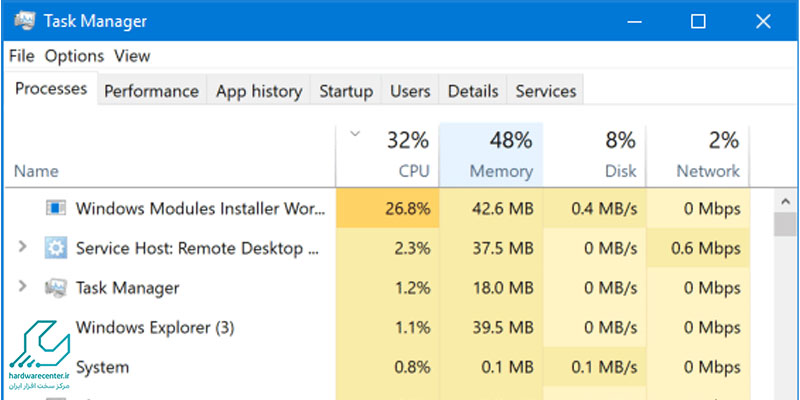Viewport: 800px width, 400px height.
Task: Click the 0.1 MB memory value
Action: click(x=508, y=367)
